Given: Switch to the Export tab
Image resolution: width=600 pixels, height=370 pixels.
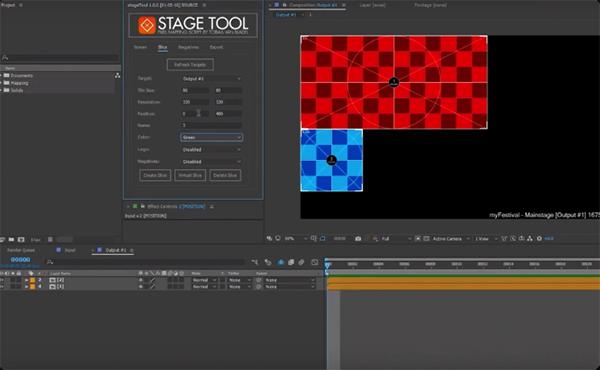Looking at the screenshot, I should pos(216,47).
